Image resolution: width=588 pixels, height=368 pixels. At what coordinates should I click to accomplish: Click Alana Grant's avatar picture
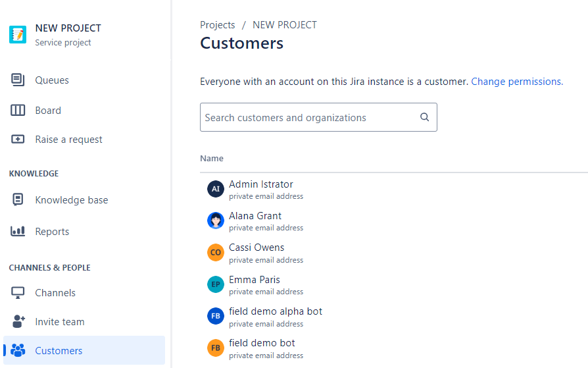[x=216, y=221]
